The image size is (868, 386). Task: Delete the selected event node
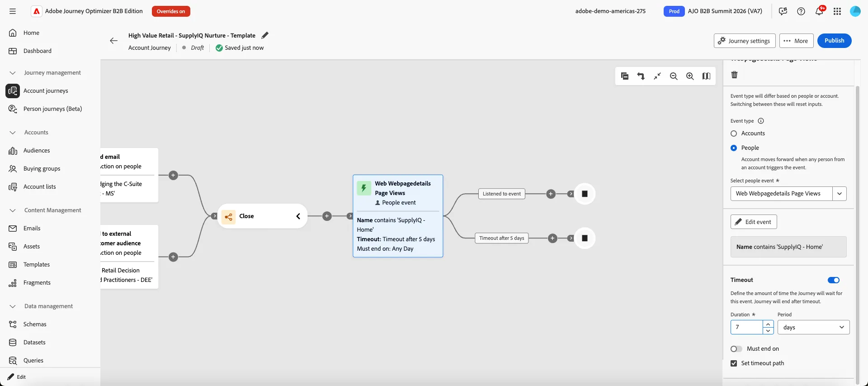(735, 75)
